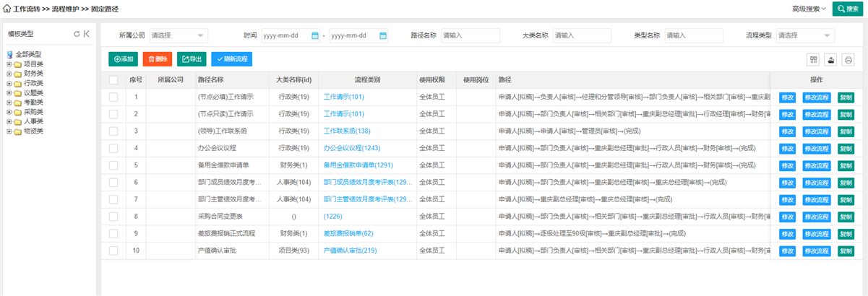The height and width of the screenshot is (296, 868).
Task: Check the row 10 产值确认审批 checkbox
Action: (x=113, y=251)
